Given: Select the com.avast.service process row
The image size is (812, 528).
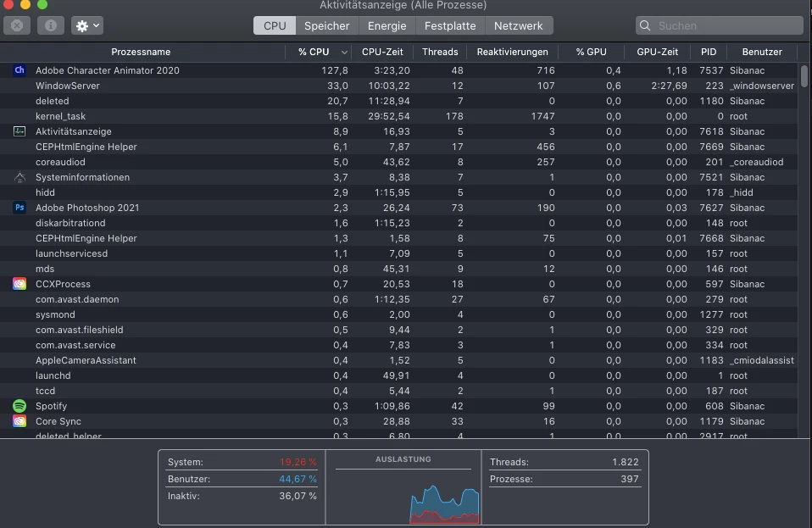Looking at the screenshot, I should point(398,345).
